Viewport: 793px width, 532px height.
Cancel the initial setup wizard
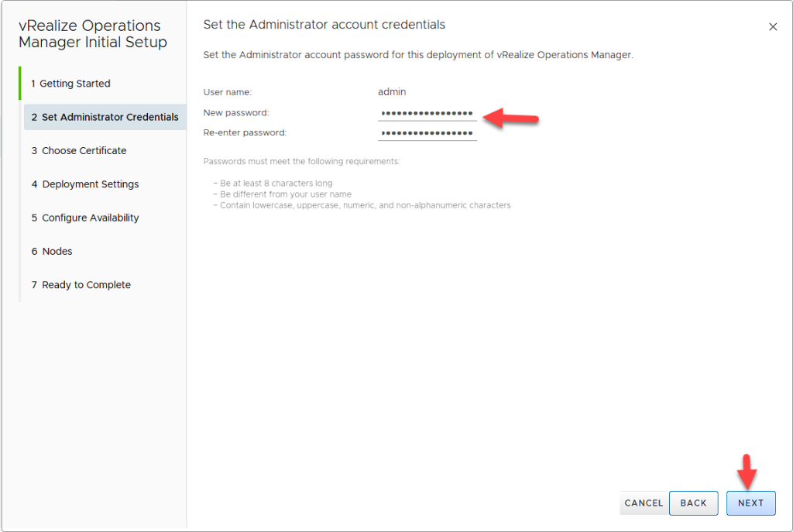point(643,503)
